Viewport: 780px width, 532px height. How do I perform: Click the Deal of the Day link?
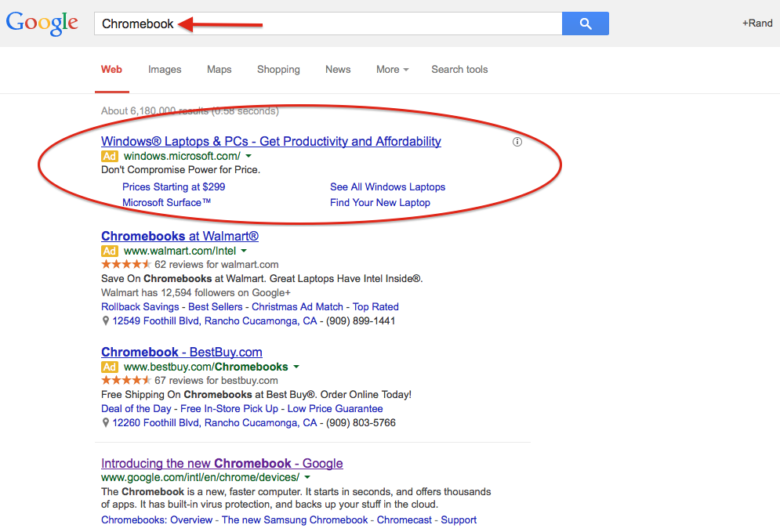136,409
